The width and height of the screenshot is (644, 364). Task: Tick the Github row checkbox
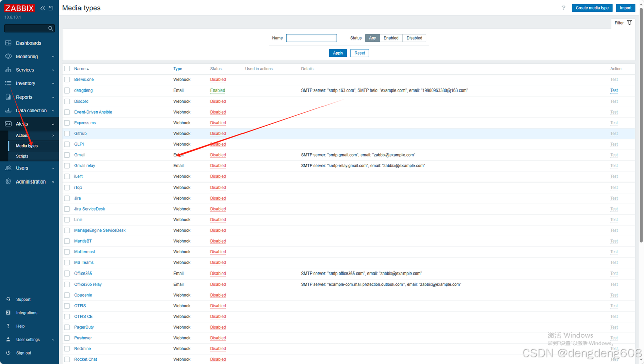pos(67,133)
